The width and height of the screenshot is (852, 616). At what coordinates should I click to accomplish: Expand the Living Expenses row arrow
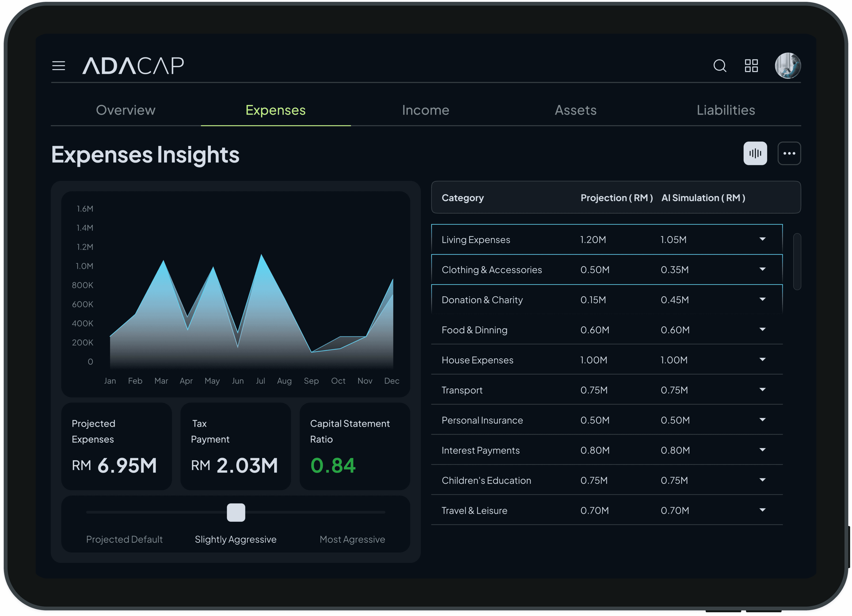pyautogui.click(x=762, y=239)
